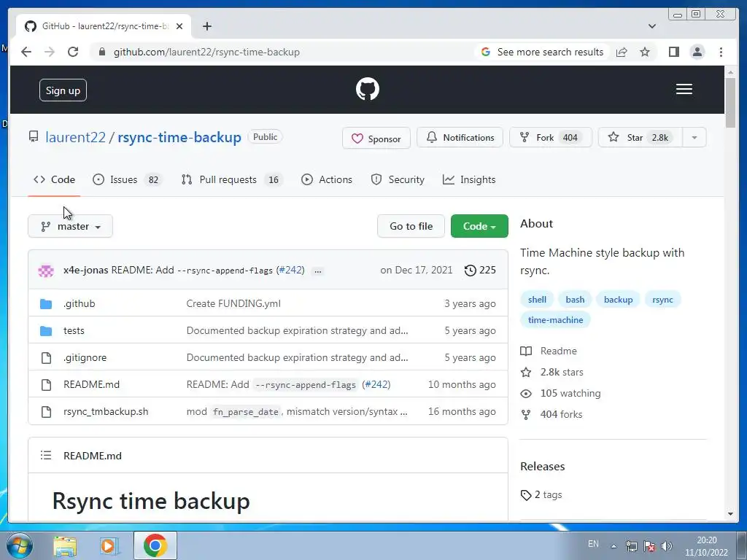
Task: Open the Chrome profile avatar icon
Action: pos(697,52)
